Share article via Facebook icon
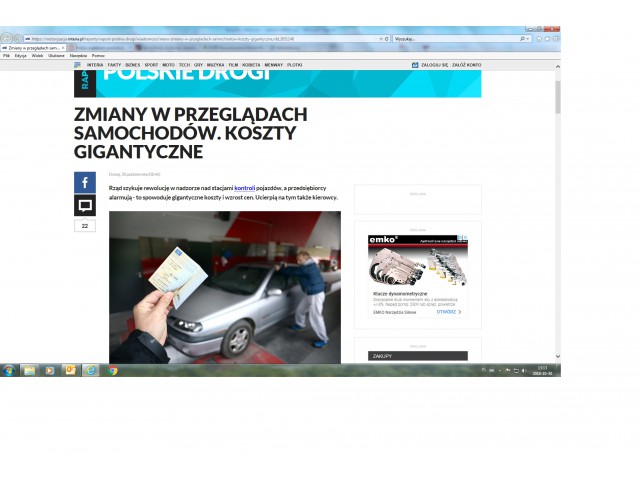Image resolution: width=640 pixels, height=480 pixels. pos(85,183)
